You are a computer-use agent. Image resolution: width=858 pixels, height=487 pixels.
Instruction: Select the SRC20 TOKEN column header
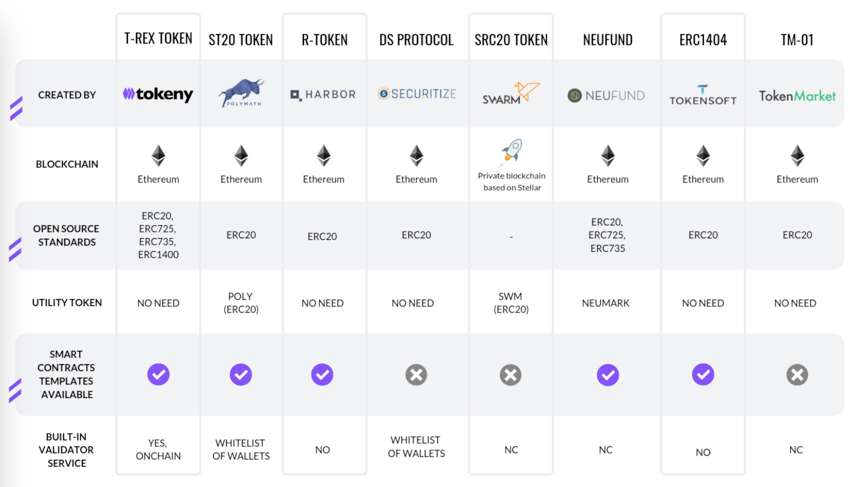coord(511,40)
